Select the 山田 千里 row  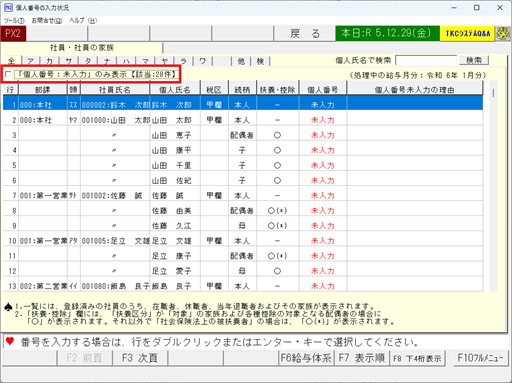(x=243, y=165)
